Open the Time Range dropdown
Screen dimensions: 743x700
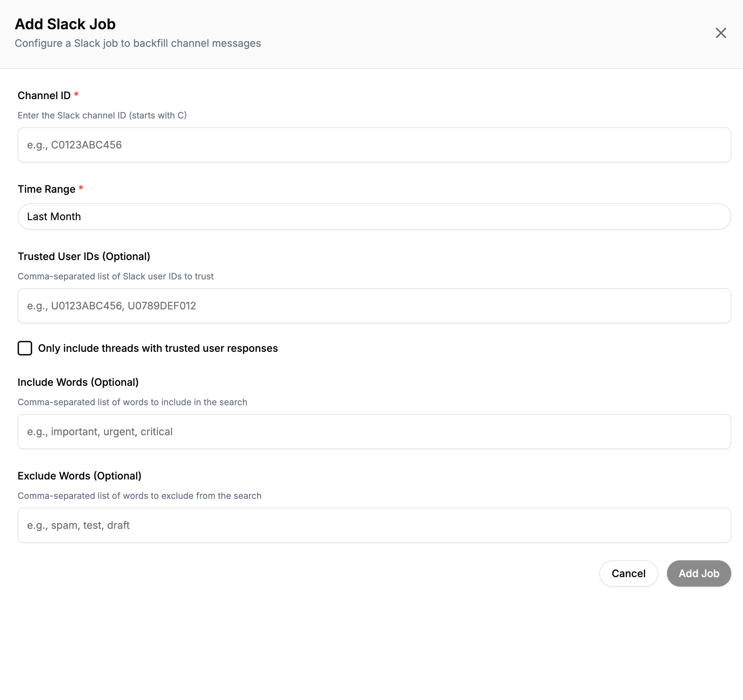coord(374,217)
